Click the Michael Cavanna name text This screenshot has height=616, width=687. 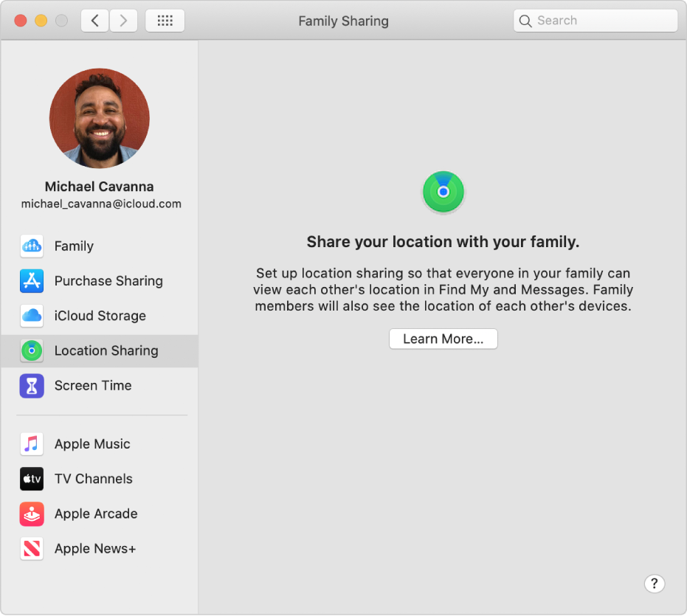[100, 187]
